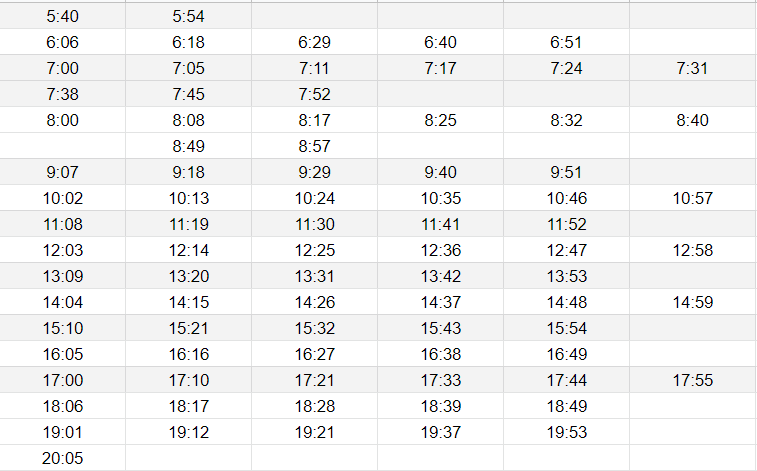Click the 20:05 cell
This screenshot has width=757, height=471.
62,458
